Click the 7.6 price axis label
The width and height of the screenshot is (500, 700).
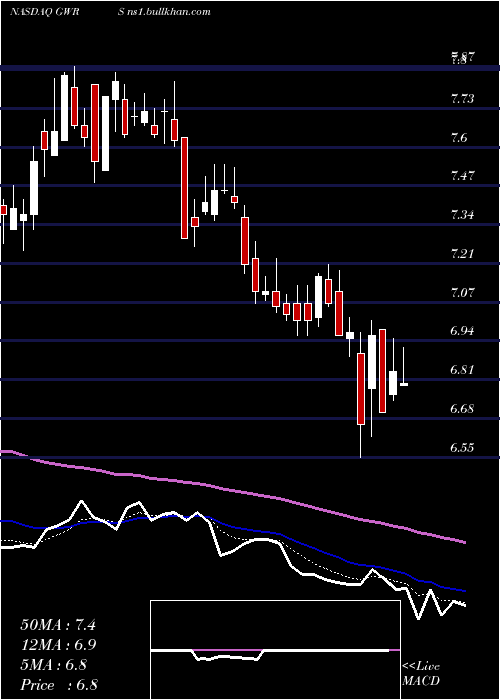[460, 138]
